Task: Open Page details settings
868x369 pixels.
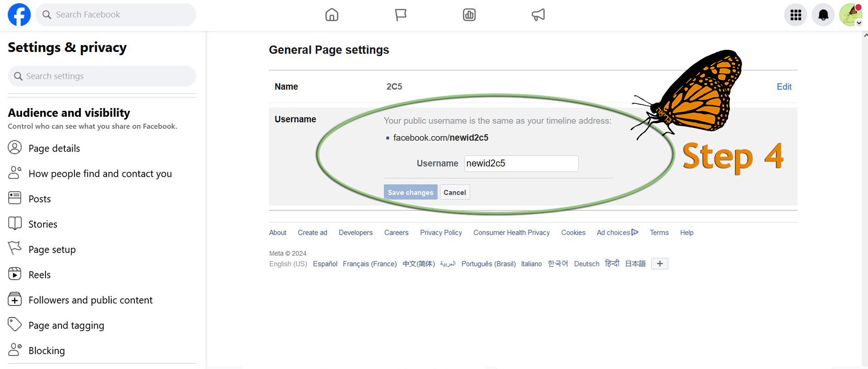Action: point(54,148)
